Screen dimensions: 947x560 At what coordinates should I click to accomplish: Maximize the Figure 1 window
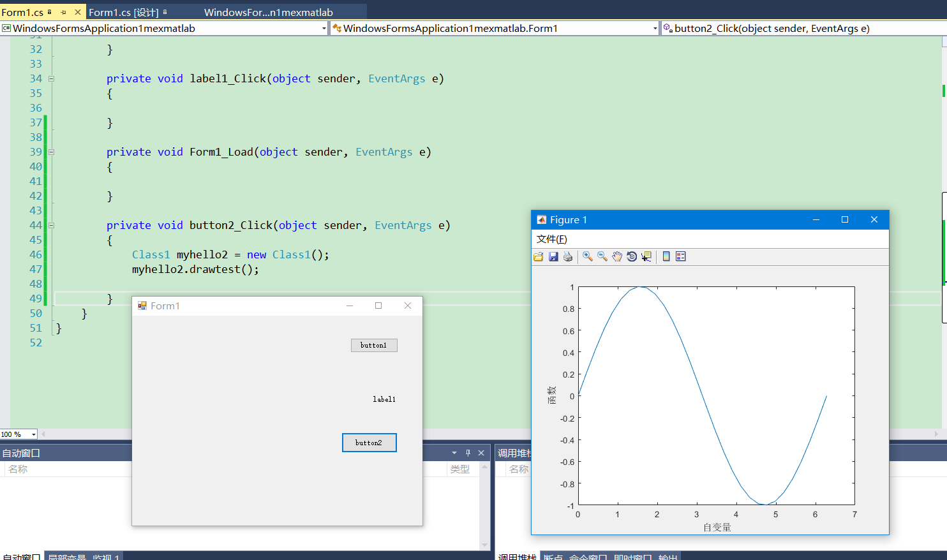coord(845,219)
